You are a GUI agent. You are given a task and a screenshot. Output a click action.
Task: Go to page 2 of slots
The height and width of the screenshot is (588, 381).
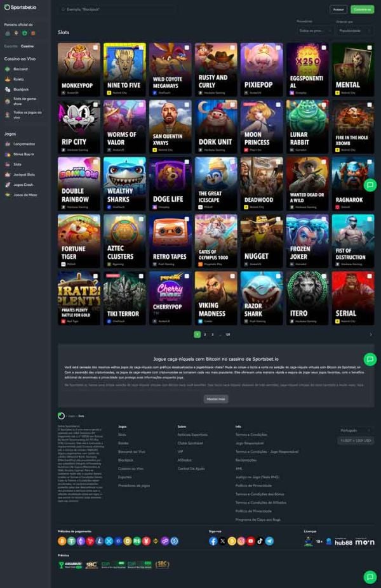pyautogui.click(x=205, y=334)
